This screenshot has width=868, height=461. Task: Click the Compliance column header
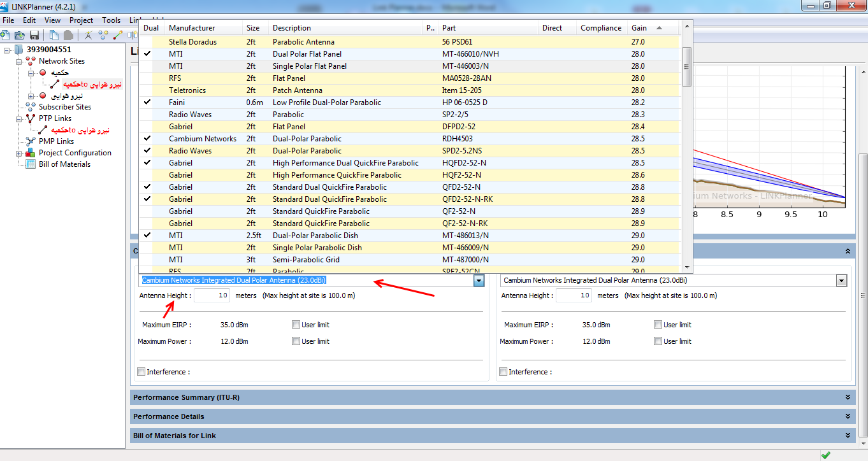602,28
